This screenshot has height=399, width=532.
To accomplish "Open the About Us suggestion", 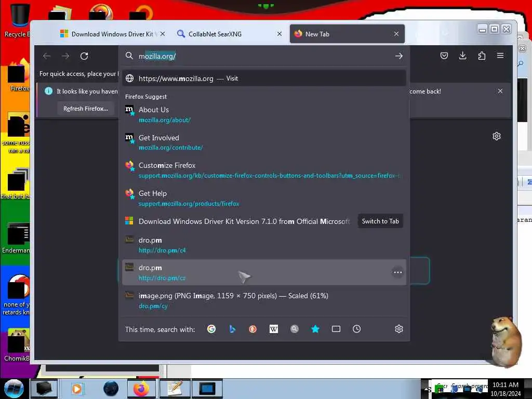I will (x=264, y=114).
